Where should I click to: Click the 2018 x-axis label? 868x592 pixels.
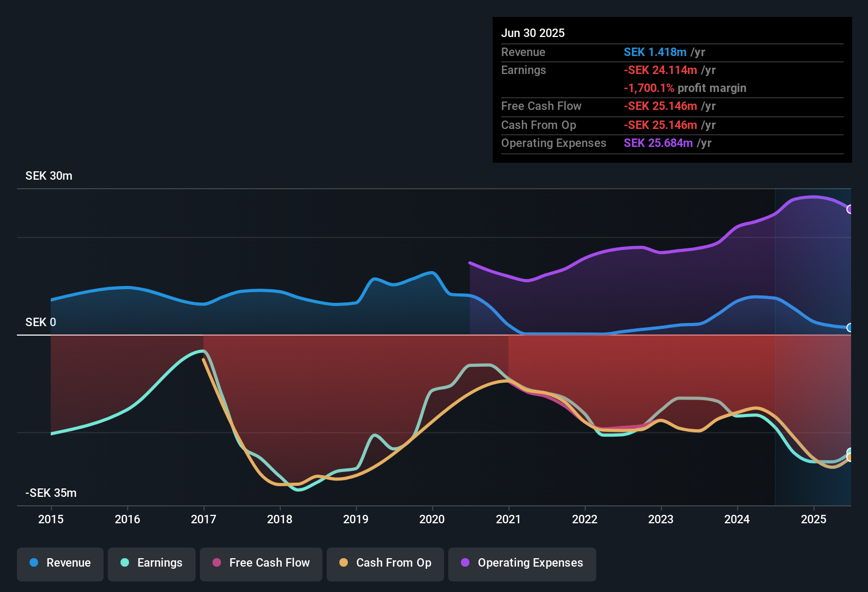click(280, 519)
